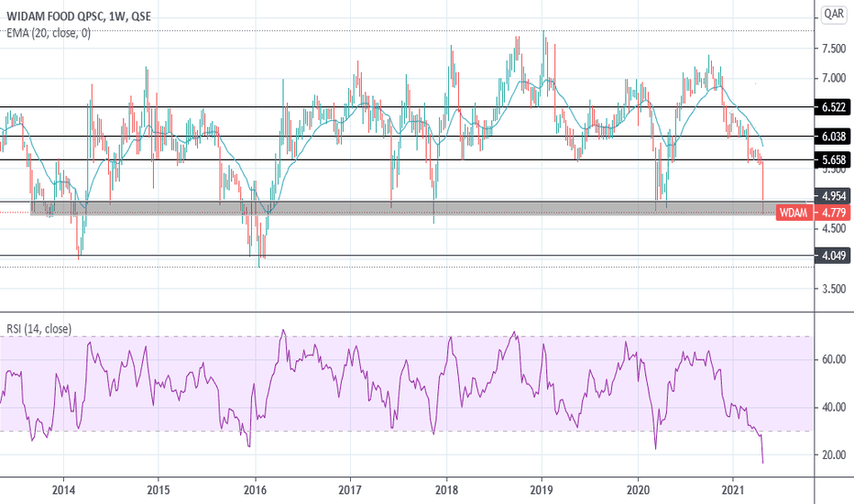Click the 4.779 current price label
854x504 pixels.
coord(833,213)
